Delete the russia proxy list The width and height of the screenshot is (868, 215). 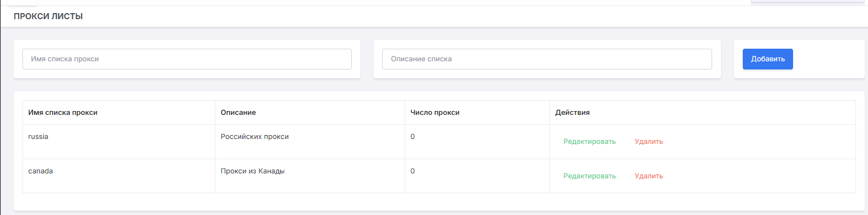click(649, 142)
